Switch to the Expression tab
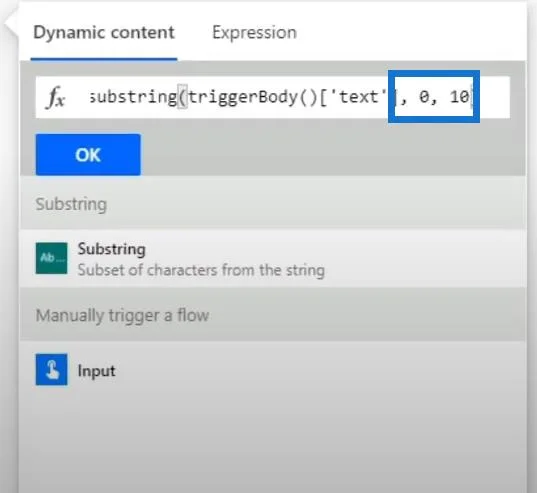Image resolution: width=537 pixels, height=493 pixels. tap(254, 33)
